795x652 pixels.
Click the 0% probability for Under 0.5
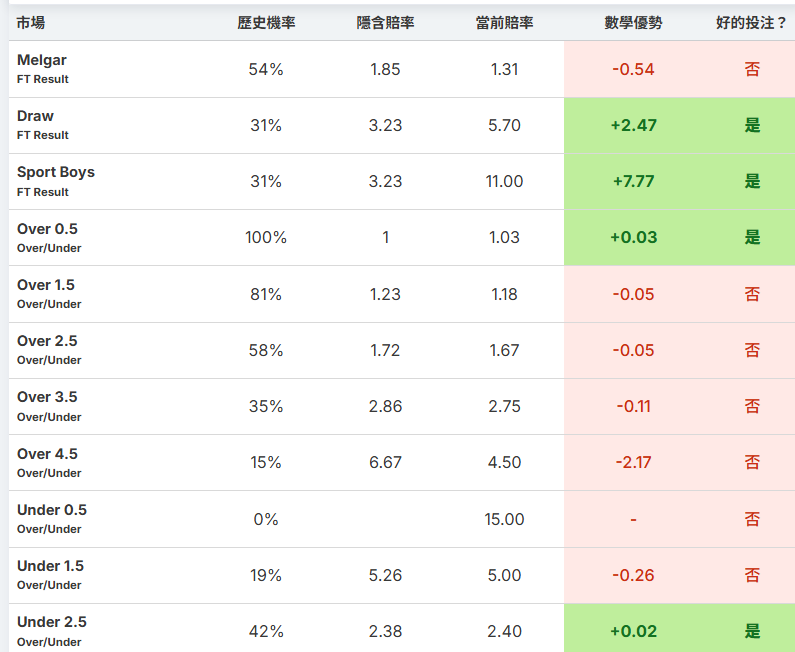click(266, 519)
